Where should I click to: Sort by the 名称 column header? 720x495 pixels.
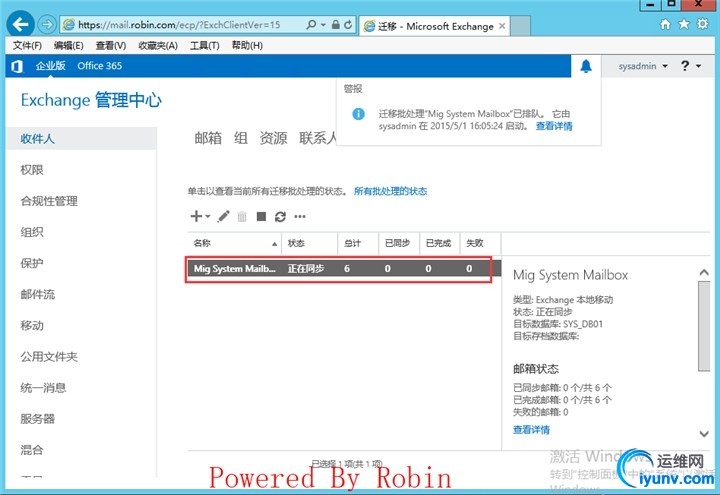click(235, 243)
